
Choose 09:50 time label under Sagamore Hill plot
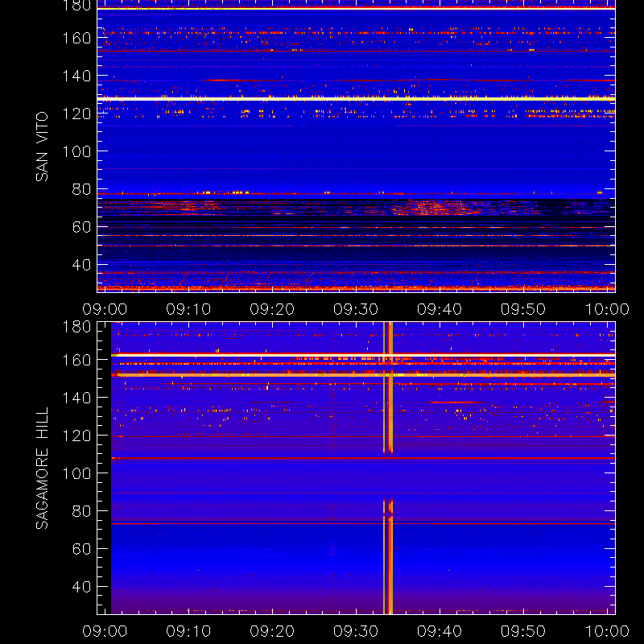coord(522,631)
